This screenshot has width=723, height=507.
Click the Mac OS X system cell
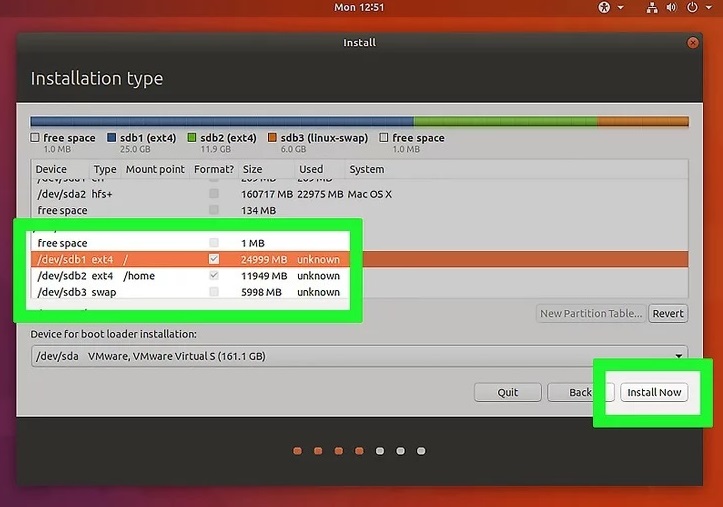tap(369, 194)
